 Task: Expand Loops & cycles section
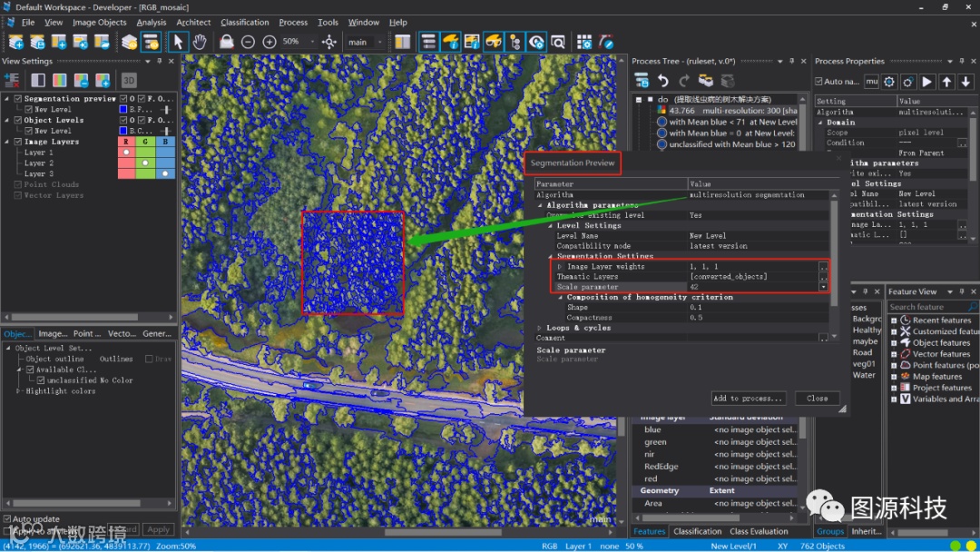coord(541,328)
